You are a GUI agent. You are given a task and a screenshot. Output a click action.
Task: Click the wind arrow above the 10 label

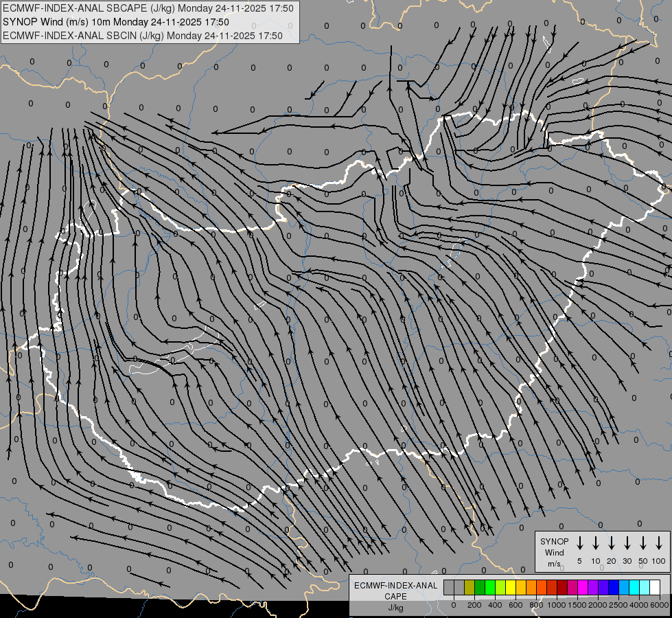[595, 543]
